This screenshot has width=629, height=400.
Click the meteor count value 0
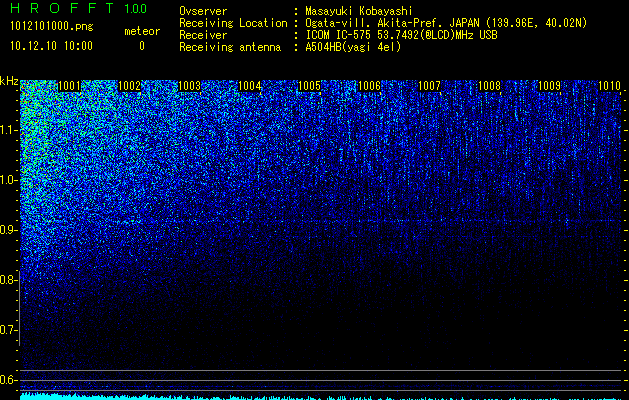142,46
